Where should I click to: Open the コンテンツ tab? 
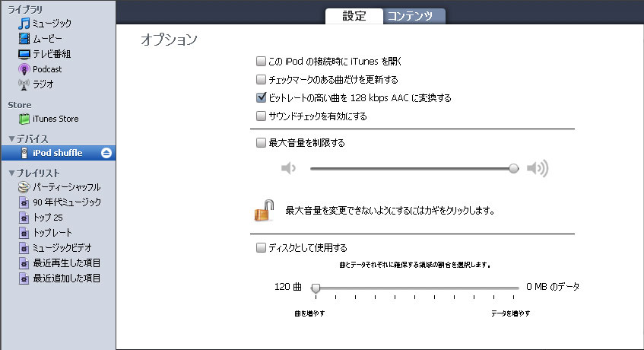pos(414,16)
